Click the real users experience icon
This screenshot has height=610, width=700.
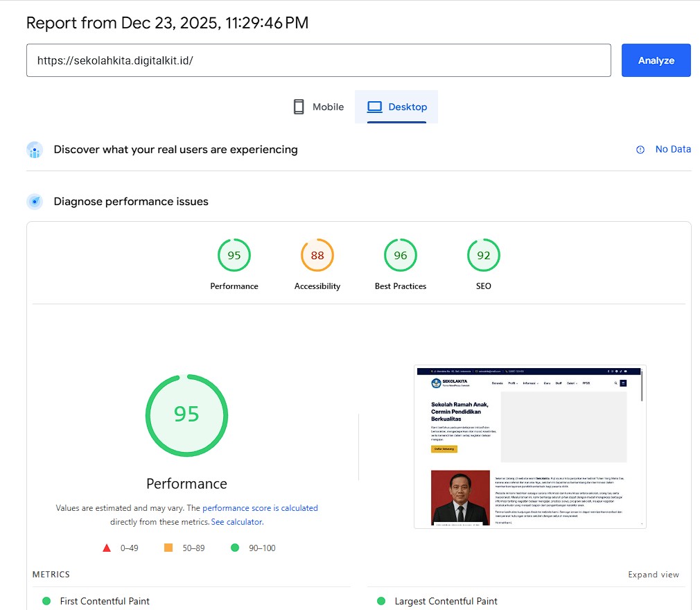[35, 150]
